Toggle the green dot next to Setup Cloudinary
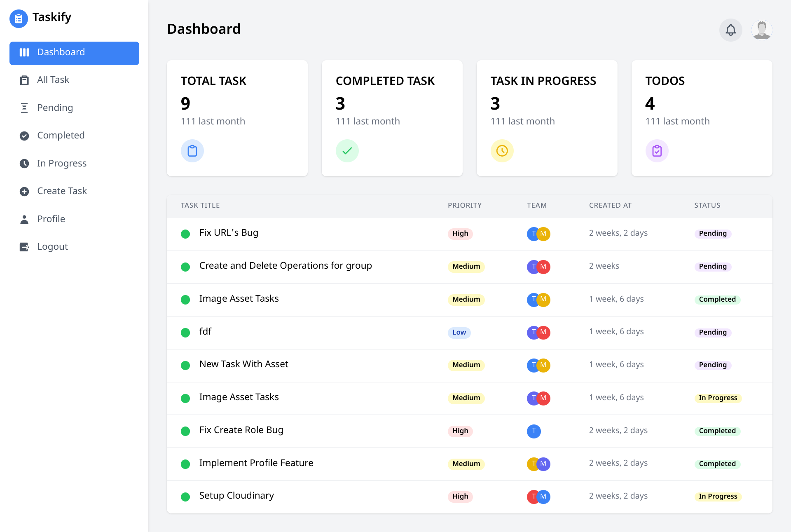 pyautogui.click(x=185, y=497)
